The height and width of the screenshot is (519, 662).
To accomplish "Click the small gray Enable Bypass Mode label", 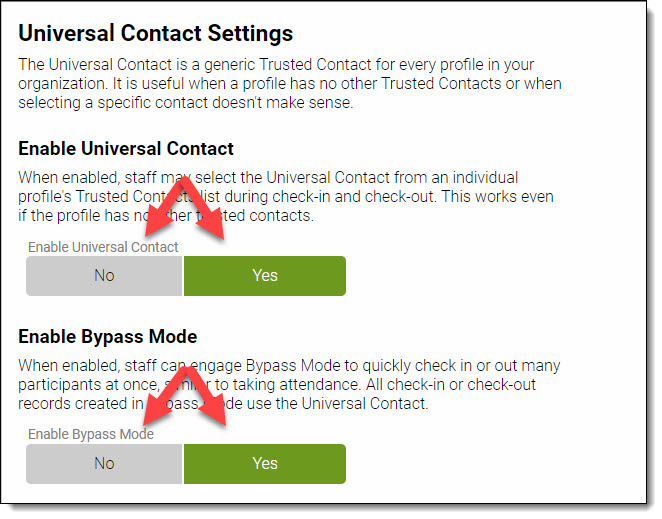I will 91,434.
